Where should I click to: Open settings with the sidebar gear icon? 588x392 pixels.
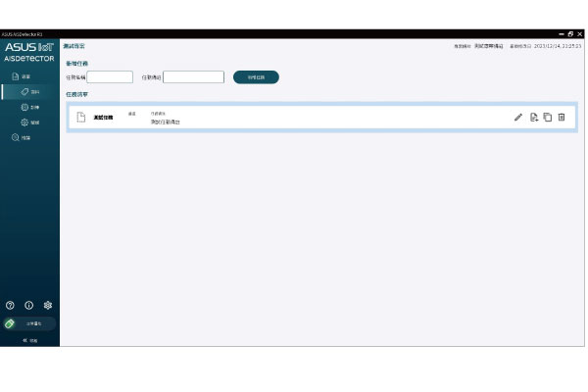tap(47, 305)
